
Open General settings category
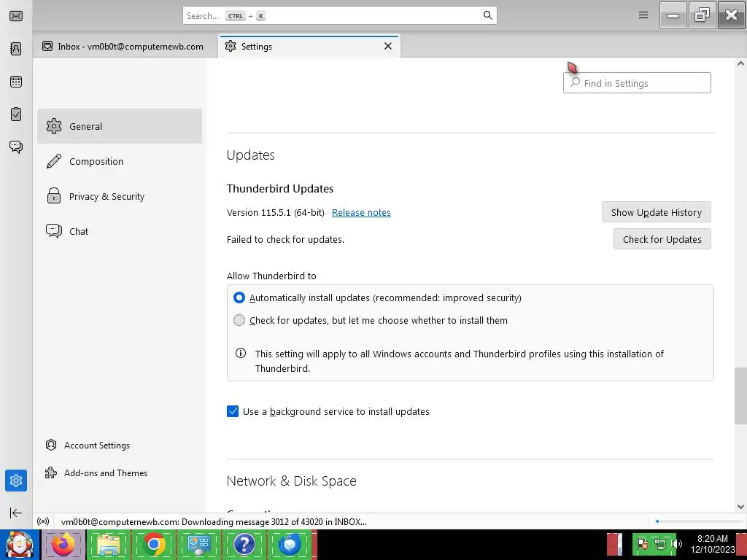coord(120,126)
